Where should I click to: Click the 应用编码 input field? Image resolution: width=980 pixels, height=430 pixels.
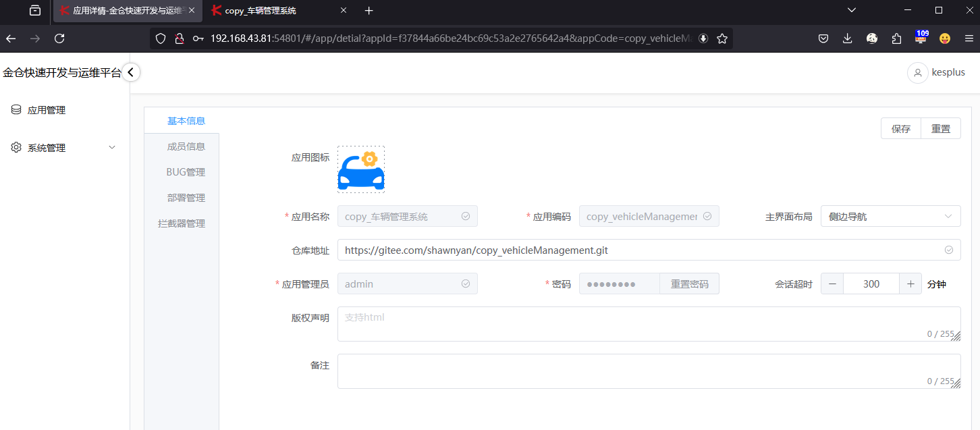coord(649,217)
